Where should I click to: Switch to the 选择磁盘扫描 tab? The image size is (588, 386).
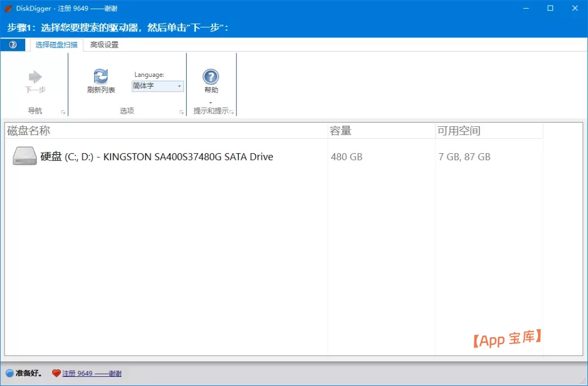[56, 45]
